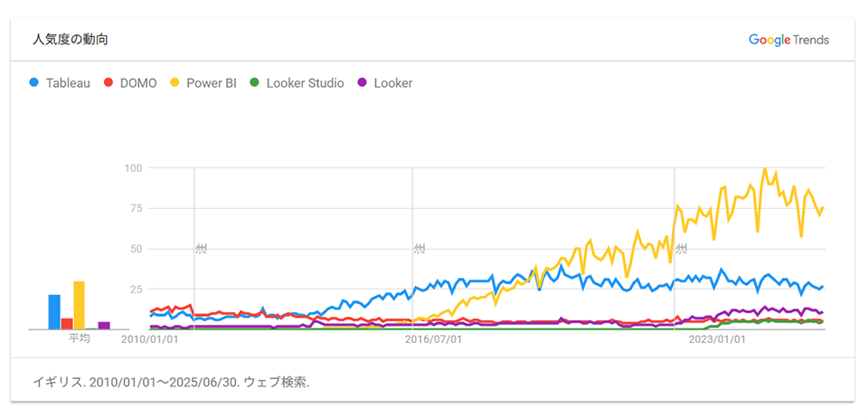This screenshot has height=419, width=868.
Task: Click the 2023/01/01 axis date label
Action: coord(717,340)
